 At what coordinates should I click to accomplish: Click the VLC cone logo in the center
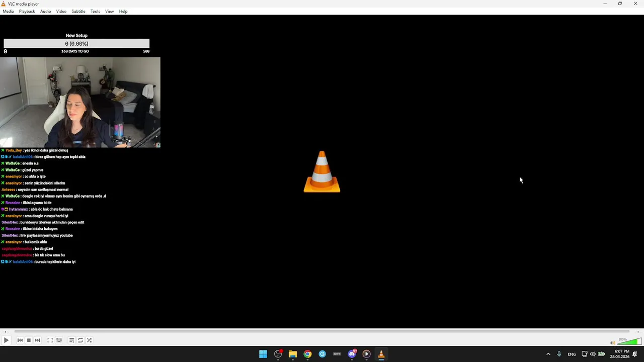point(322,172)
